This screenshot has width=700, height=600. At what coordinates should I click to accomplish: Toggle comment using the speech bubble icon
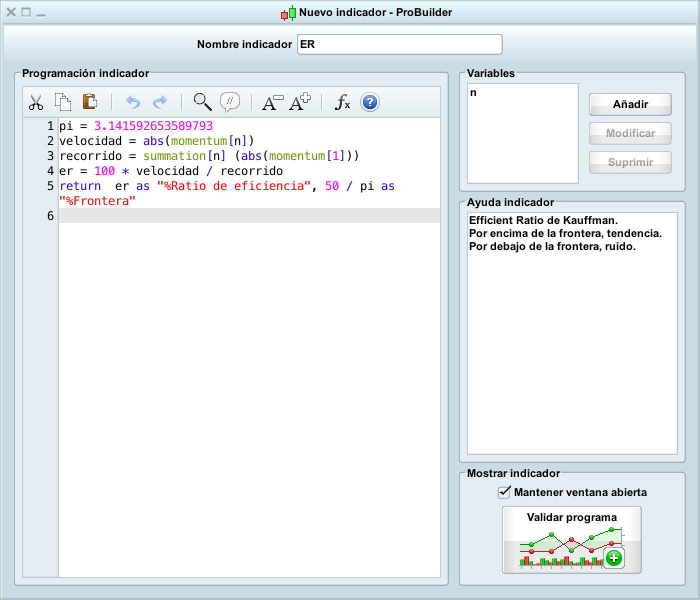pyautogui.click(x=230, y=102)
